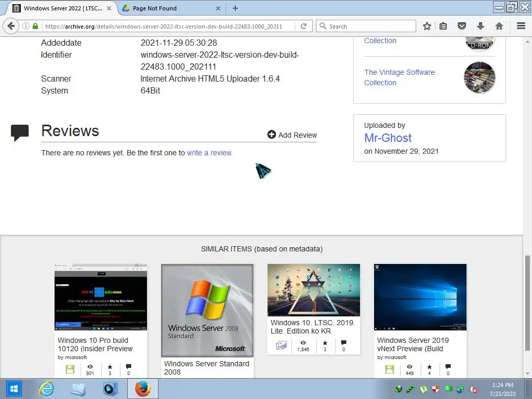Open the file explorer taskbar icon
This screenshot has width=532, height=399.
tap(78, 389)
